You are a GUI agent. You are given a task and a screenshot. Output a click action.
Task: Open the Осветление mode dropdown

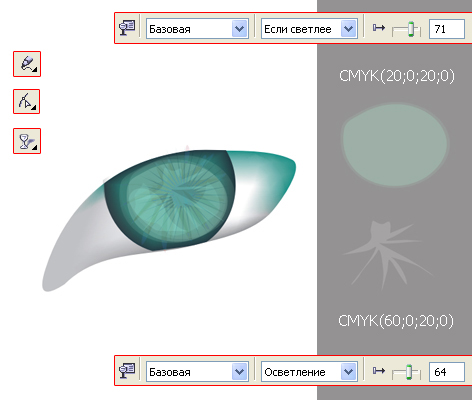coord(348,372)
